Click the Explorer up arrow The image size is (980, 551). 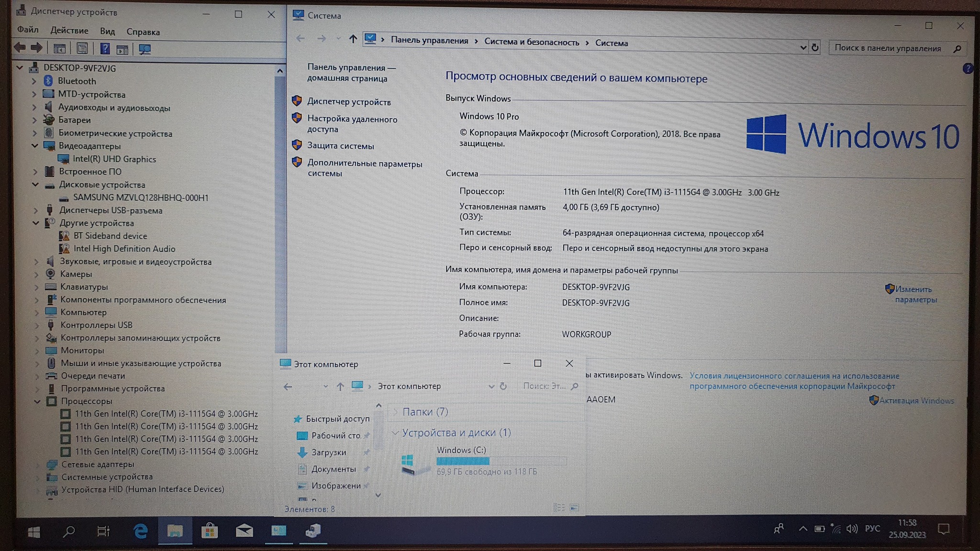click(x=340, y=386)
